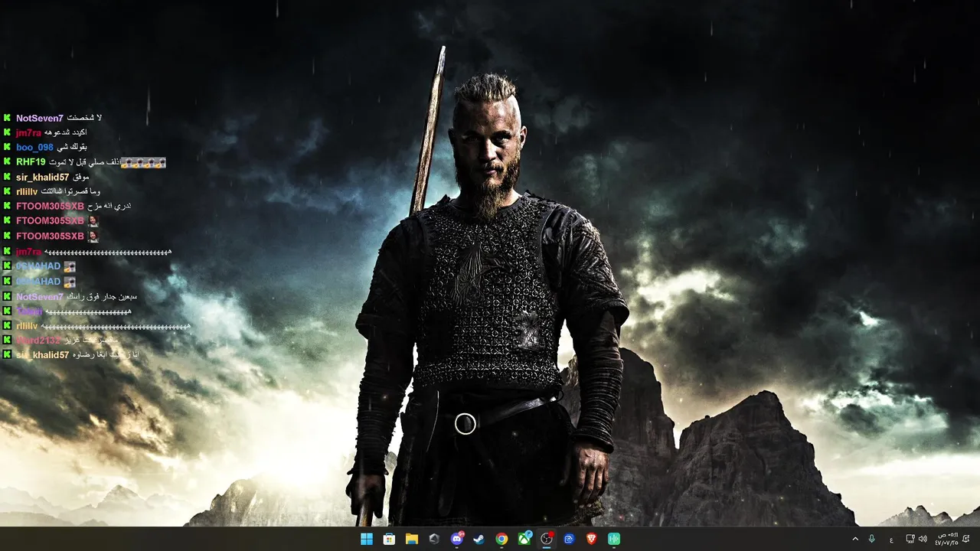Click the Kick badge beside Ward2132
Viewport: 980px width, 551px height.
7,340
